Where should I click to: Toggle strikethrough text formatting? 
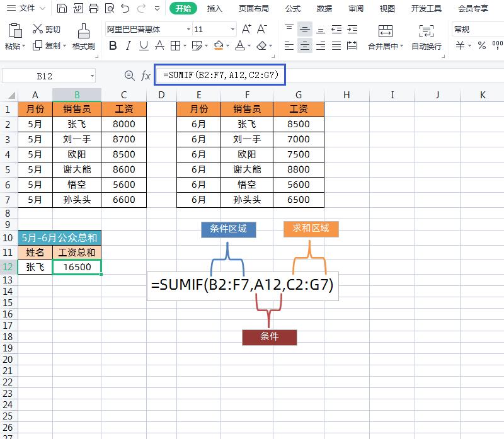[x=159, y=45]
